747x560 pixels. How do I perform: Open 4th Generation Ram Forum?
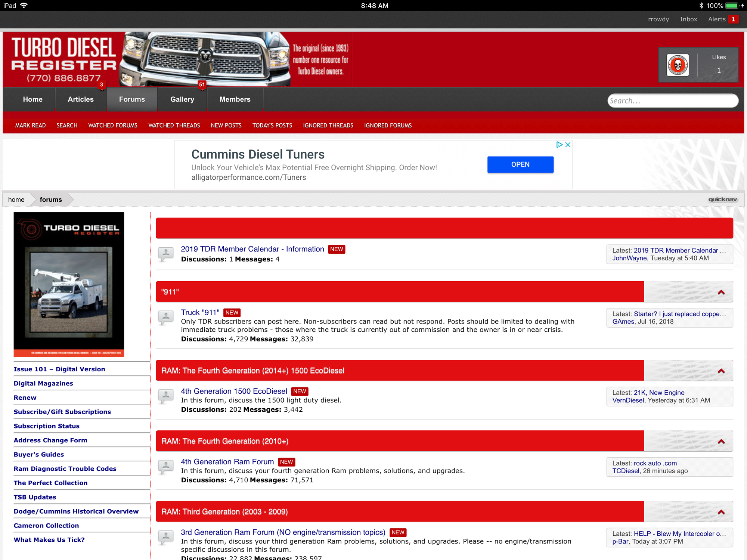click(x=227, y=462)
